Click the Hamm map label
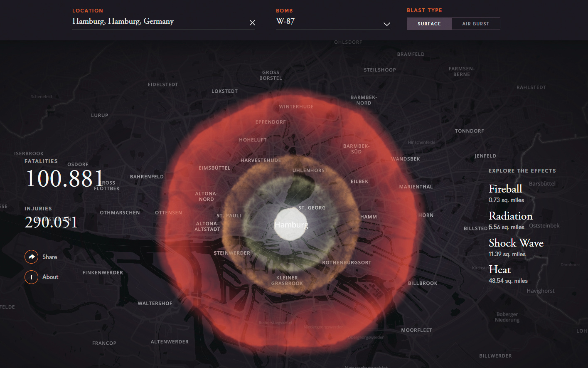Image resolution: width=588 pixels, height=368 pixels. 369,217
